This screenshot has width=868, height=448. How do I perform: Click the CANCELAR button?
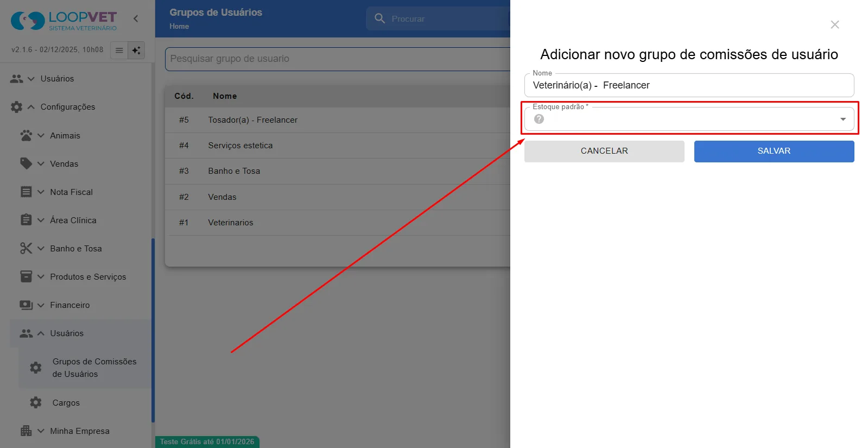(x=604, y=151)
